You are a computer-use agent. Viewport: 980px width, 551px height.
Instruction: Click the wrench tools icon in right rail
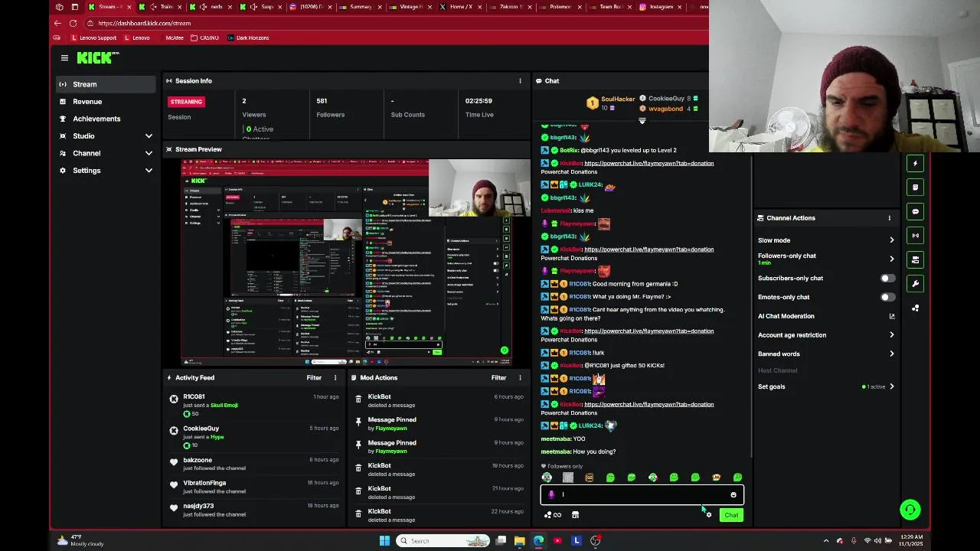point(915,283)
